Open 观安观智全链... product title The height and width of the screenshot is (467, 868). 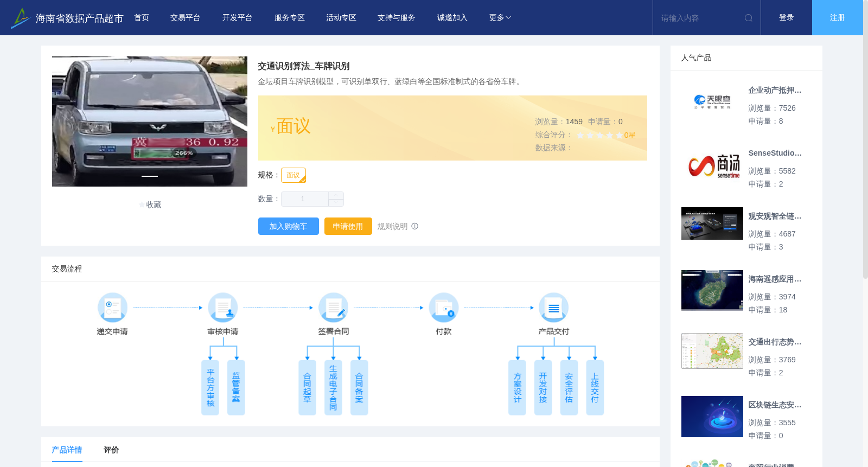775,216
